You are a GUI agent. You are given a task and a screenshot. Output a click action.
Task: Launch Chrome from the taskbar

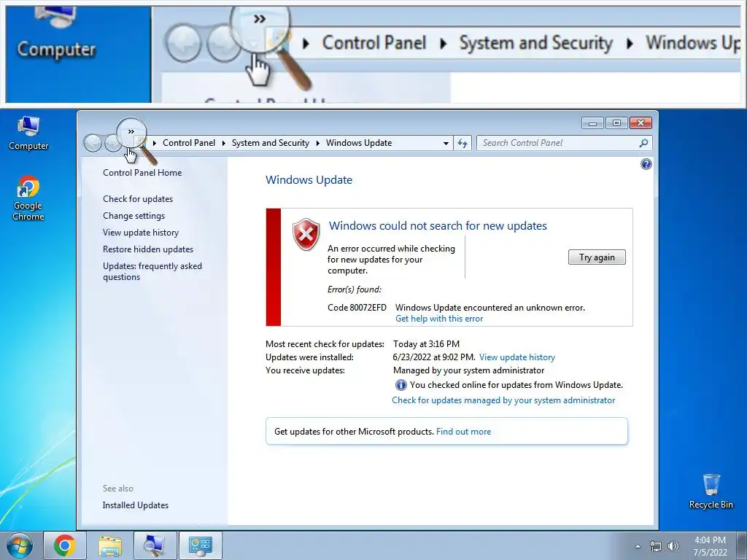[x=65, y=545]
